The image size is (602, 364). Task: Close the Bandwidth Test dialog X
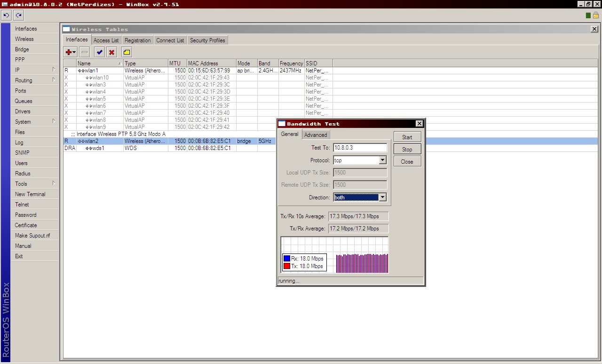click(x=419, y=124)
